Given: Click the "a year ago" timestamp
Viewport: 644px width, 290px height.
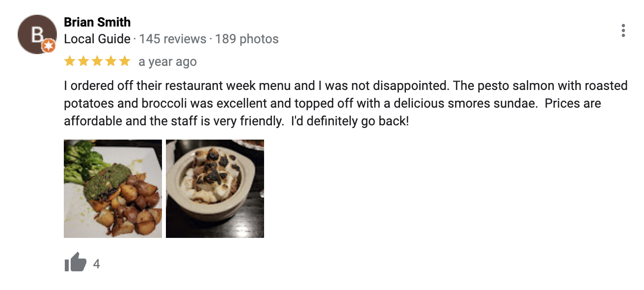Looking at the screenshot, I should pos(167,62).
